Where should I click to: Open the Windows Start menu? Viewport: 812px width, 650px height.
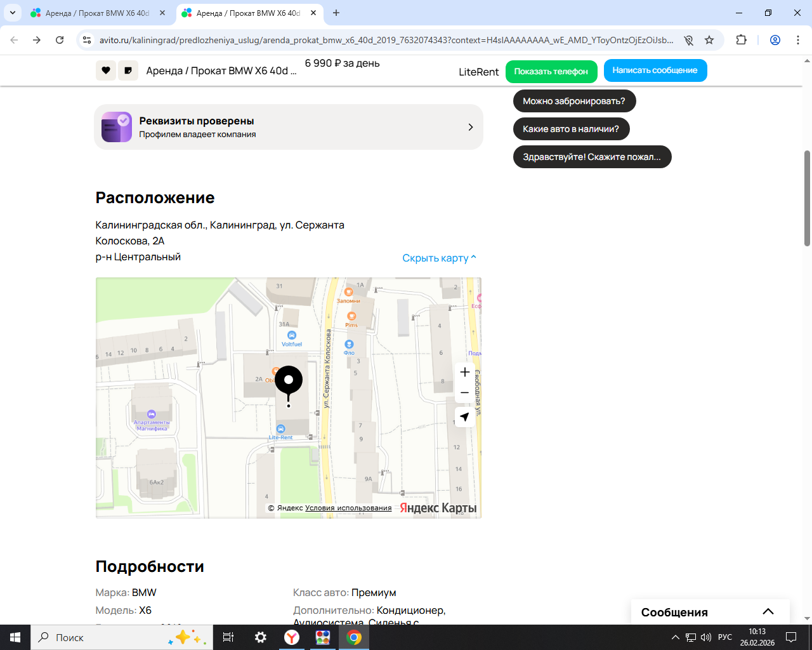click(15, 637)
